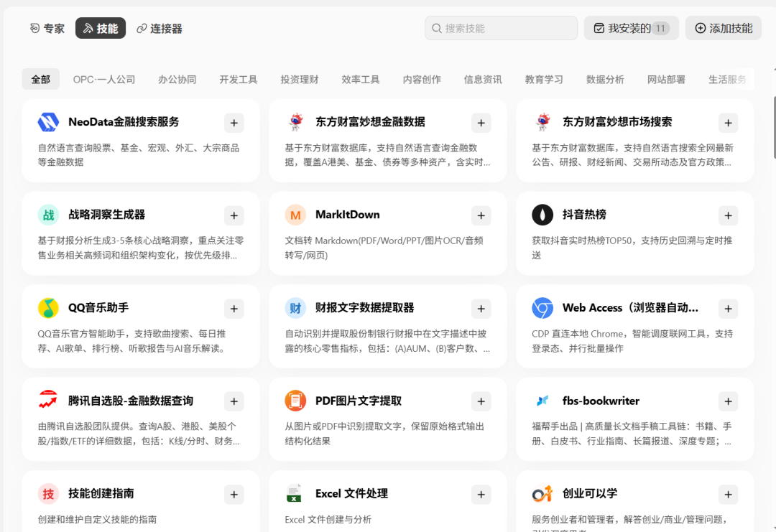Add fbs-bookwriter skill using plus icon
The height and width of the screenshot is (532, 776).
(728, 401)
